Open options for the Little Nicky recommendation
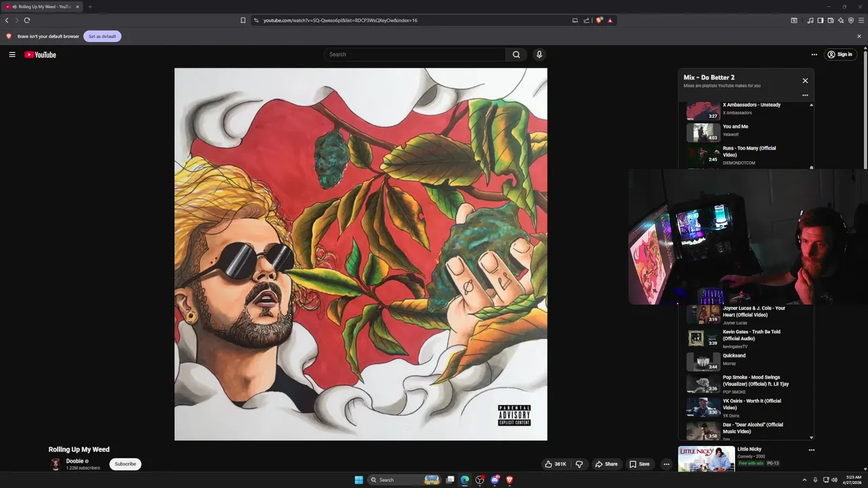Image resolution: width=868 pixels, height=488 pixels. pos(811,450)
